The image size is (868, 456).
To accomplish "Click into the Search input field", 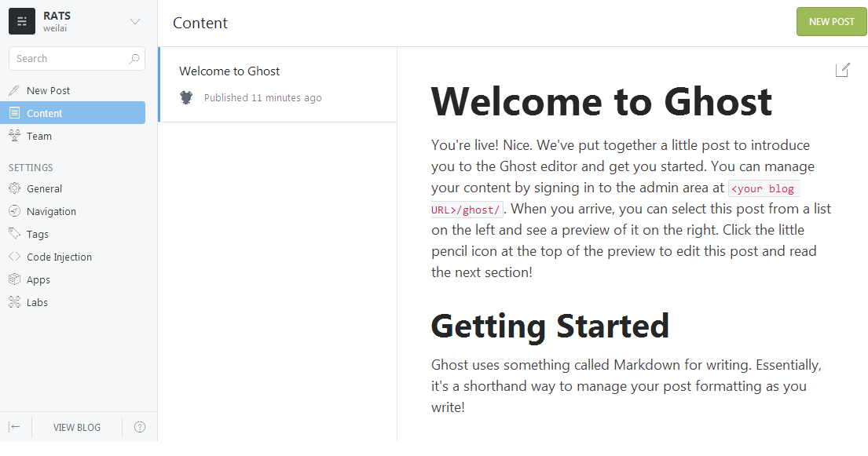I will click(x=77, y=59).
